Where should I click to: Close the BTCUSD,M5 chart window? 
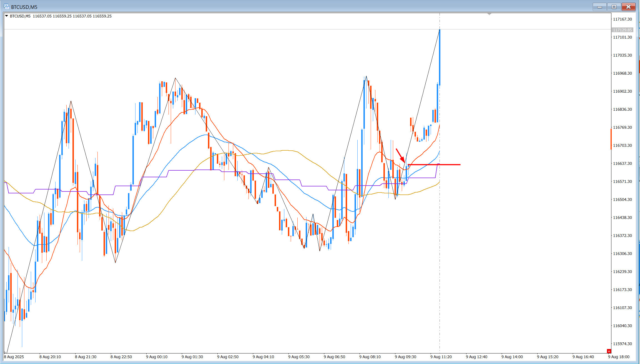(628, 7)
